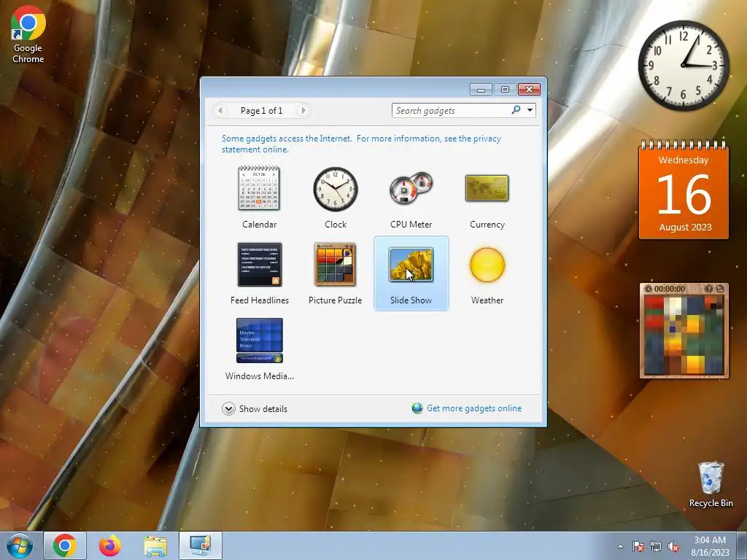The image size is (747, 560).
Task: Go to next gadget page arrow
Action: [x=303, y=111]
